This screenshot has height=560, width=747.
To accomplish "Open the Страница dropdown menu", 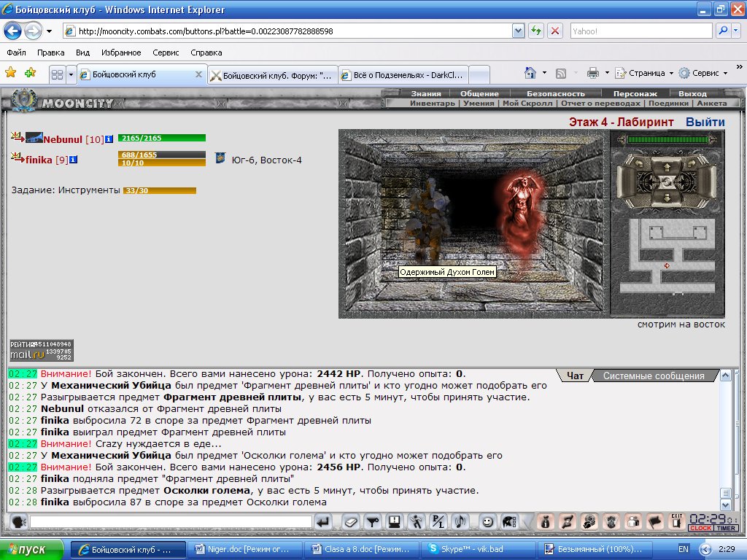I will pyautogui.click(x=644, y=73).
